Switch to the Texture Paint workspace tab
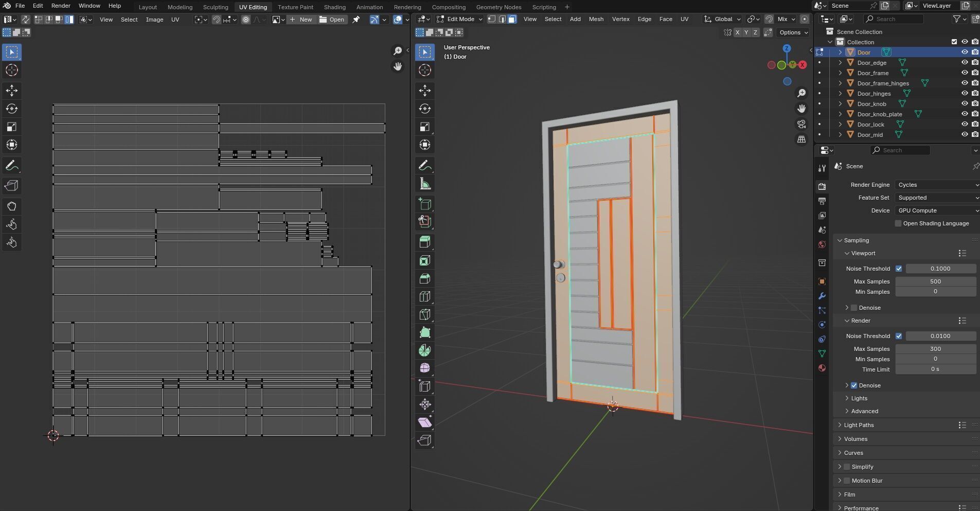This screenshot has height=511, width=980. 295,7
